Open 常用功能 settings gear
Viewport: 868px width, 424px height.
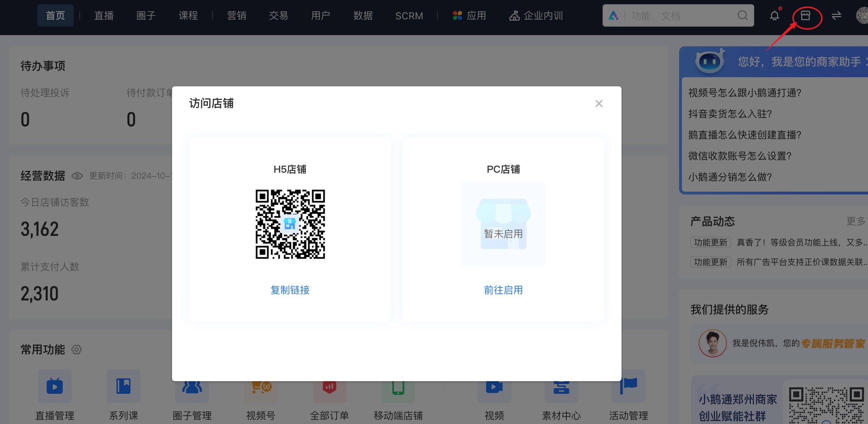77,350
